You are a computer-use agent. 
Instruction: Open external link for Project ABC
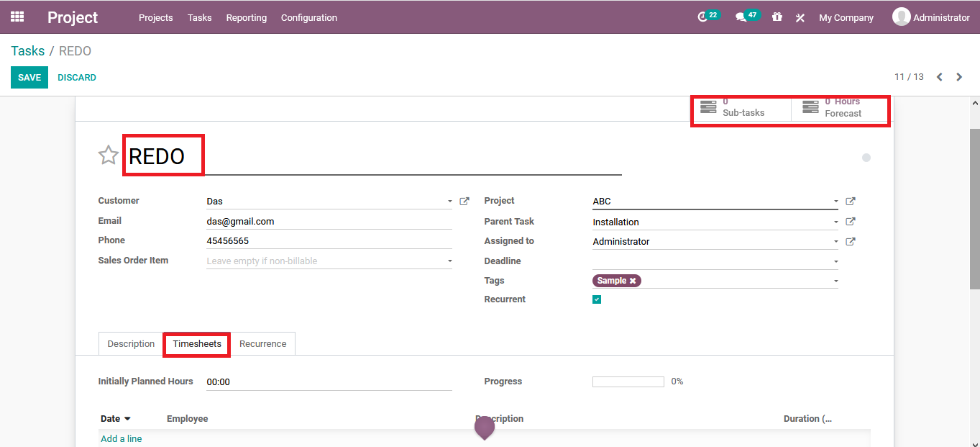(x=851, y=202)
